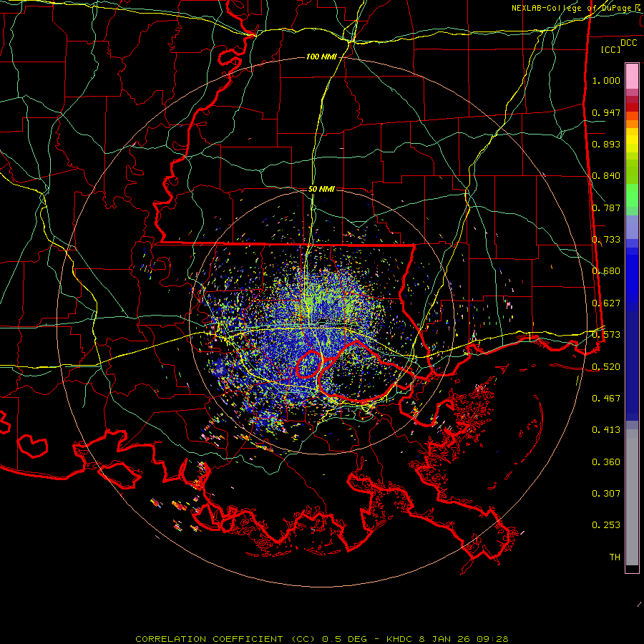This screenshot has height=644, width=644.
Task: Click the 0.680 legend value
Action: [x=606, y=271]
